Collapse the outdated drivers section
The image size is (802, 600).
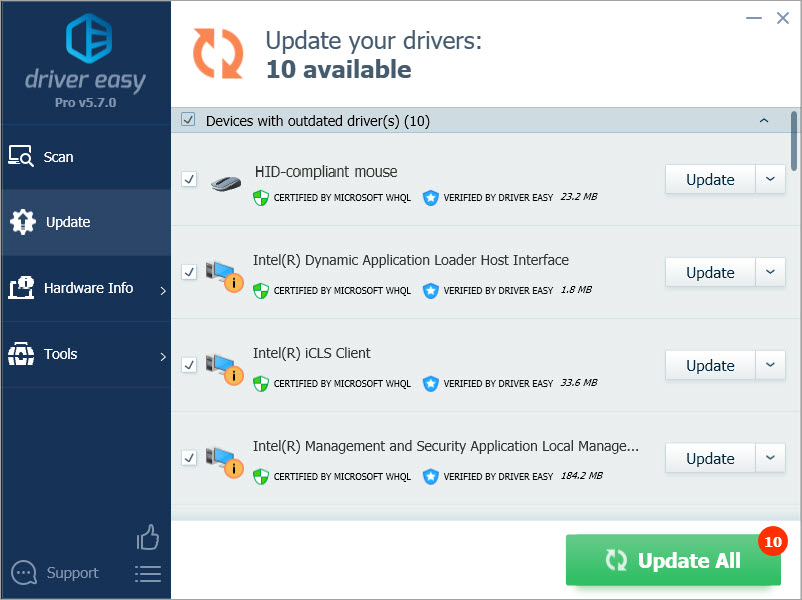point(764,121)
